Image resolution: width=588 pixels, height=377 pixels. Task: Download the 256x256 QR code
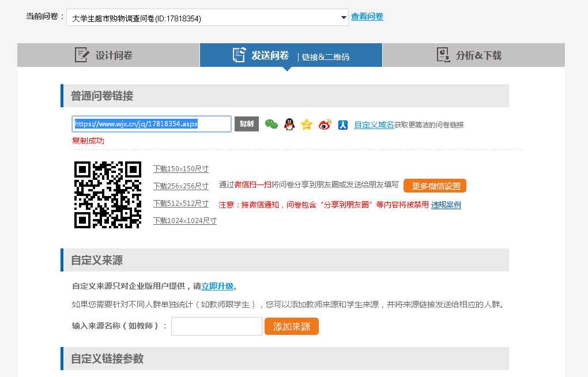pyautogui.click(x=181, y=186)
